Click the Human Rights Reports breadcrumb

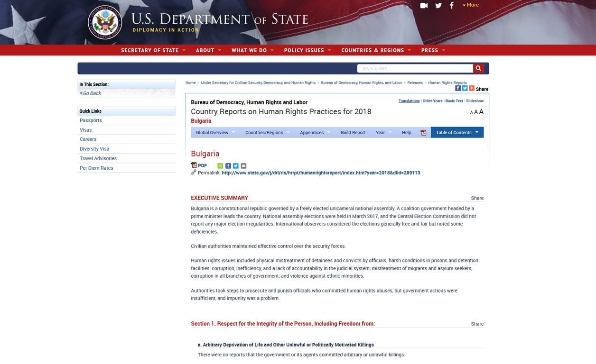click(447, 83)
